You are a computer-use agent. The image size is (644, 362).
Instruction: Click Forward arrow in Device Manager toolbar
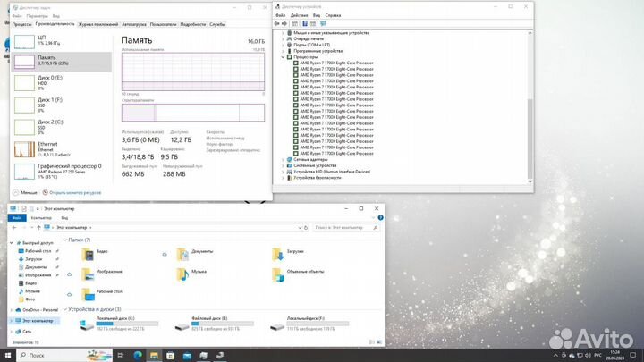284,23
